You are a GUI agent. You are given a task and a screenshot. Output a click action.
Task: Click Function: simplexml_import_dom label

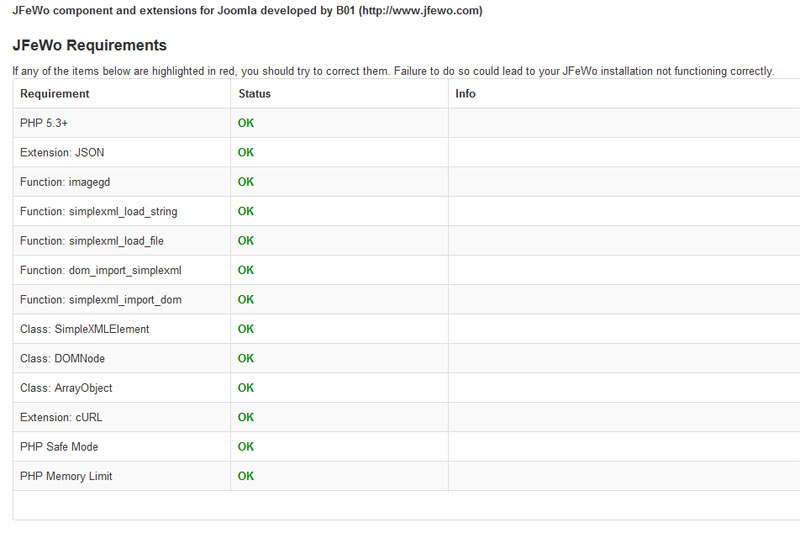(101, 300)
